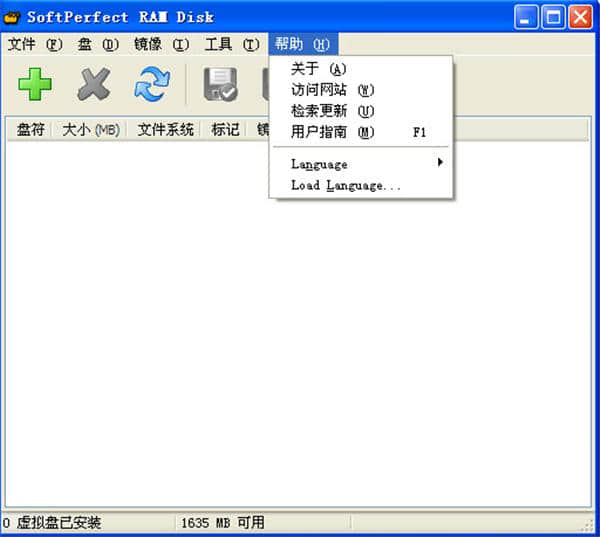The image size is (600, 537).
Task: Click the floppy disk save image icon
Action: pyautogui.click(x=220, y=85)
